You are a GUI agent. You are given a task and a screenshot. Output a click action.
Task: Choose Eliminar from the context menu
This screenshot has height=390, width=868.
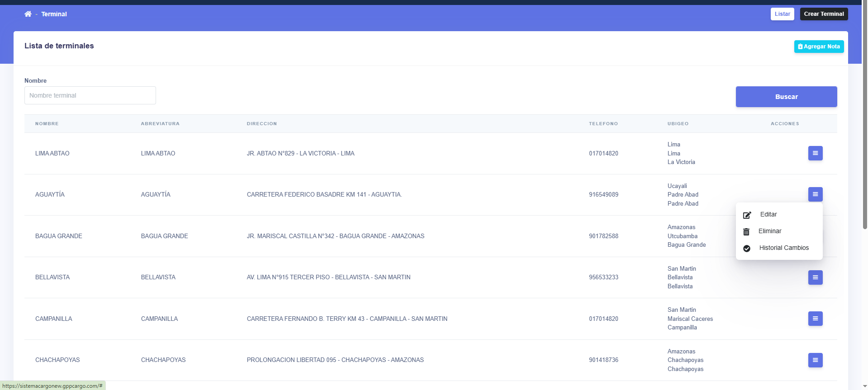pos(769,231)
